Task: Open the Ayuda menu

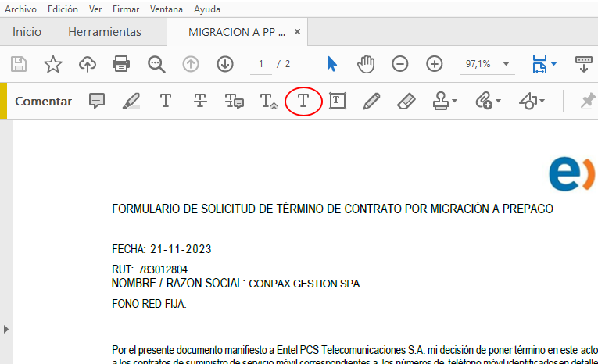Action: [207, 9]
